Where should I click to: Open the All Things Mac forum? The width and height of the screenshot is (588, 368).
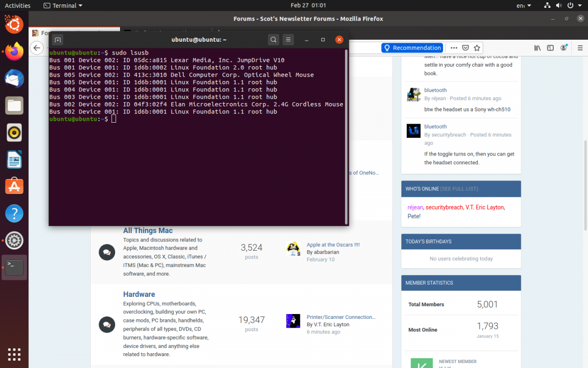tap(148, 231)
